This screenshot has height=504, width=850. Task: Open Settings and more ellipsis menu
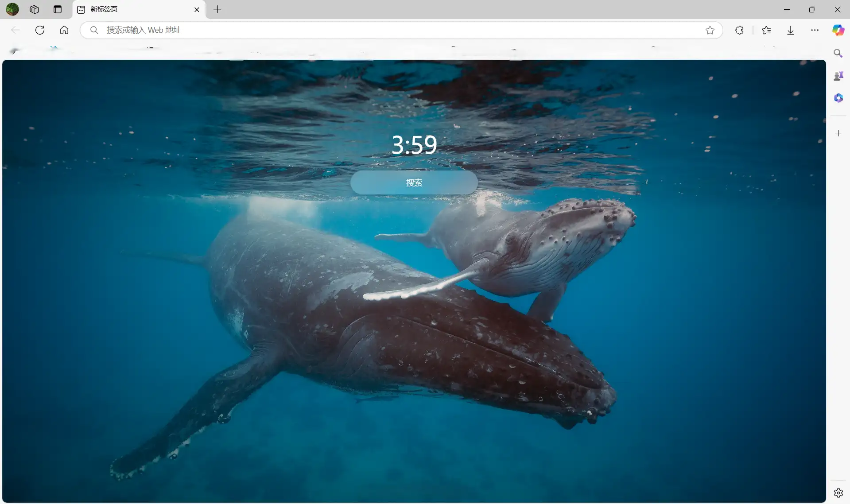[815, 30]
